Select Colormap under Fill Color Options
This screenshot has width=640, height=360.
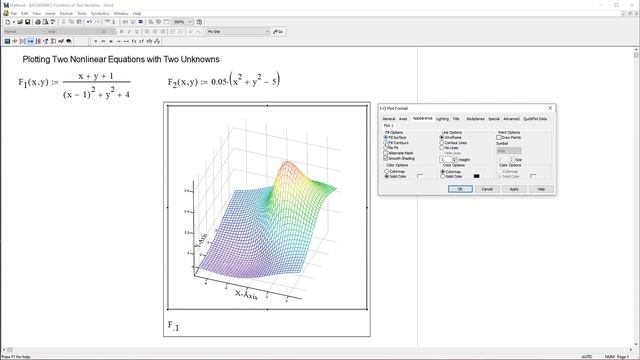(387, 171)
